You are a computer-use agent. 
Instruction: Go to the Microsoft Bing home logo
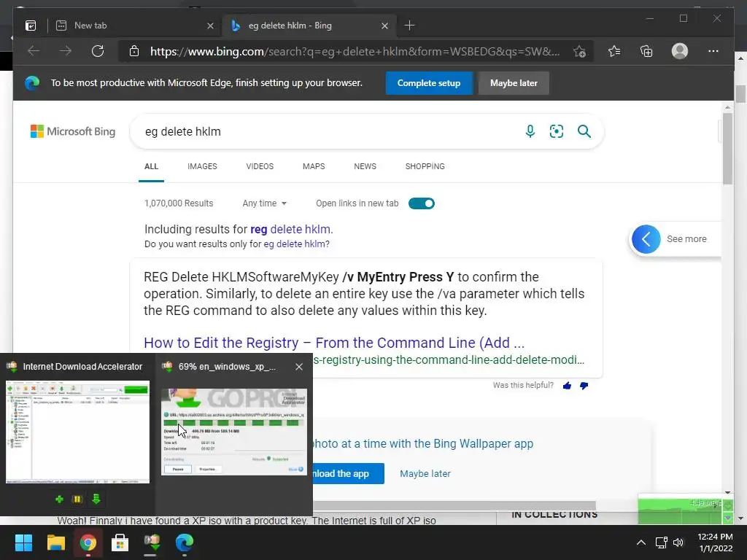(x=73, y=131)
